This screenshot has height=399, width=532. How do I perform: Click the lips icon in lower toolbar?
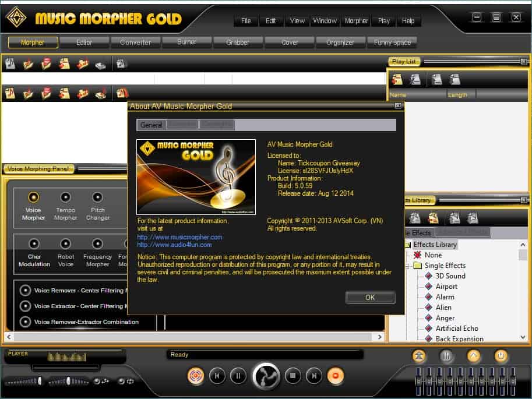[46, 93]
